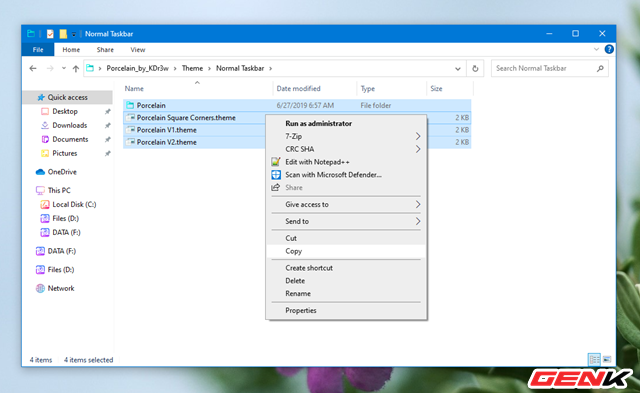Sort by the Size column header
The height and width of the screenshot is (393, 640).
tap(436, 89)
